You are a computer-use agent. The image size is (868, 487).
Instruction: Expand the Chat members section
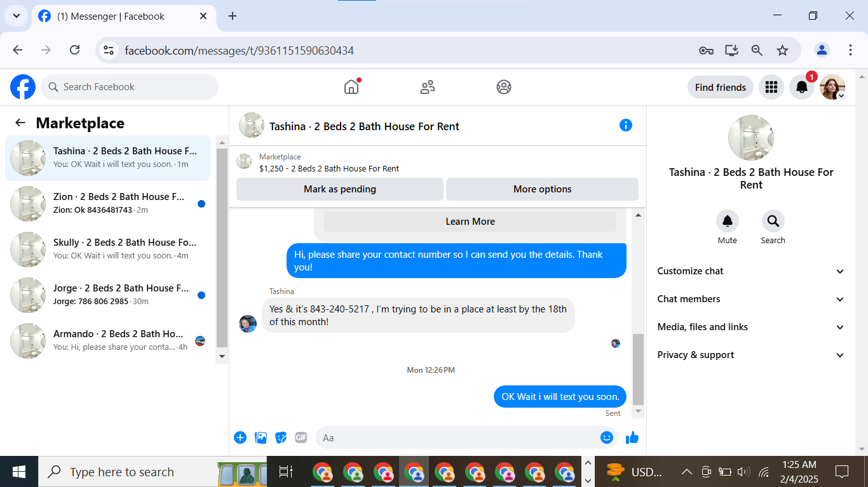(x=751, y=299)
